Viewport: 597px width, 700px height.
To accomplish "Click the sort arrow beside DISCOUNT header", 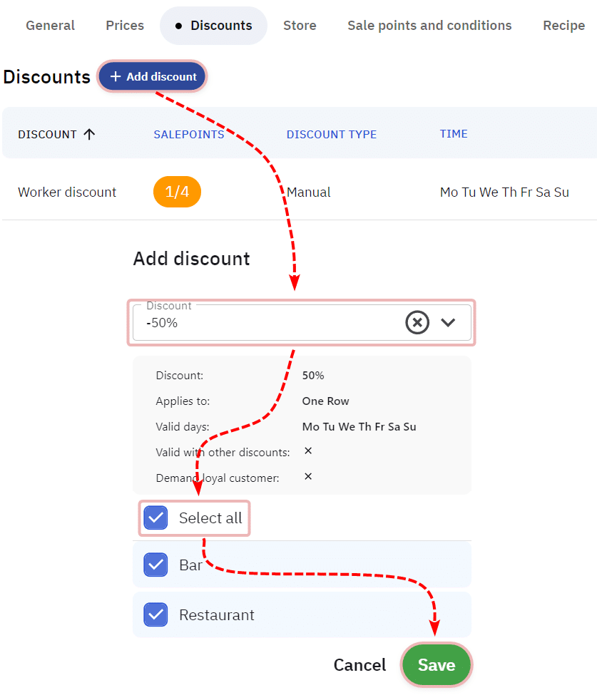I will click(x=89, y=134).
